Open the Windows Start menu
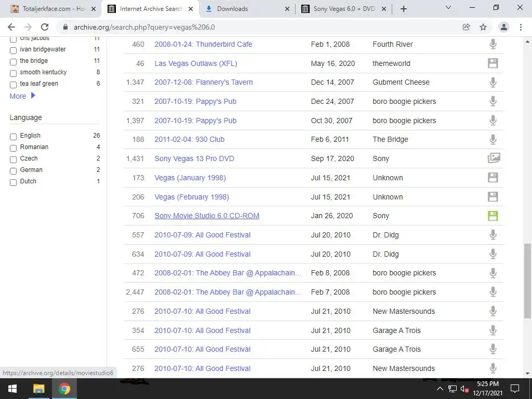Image resolution: width=532 pixels, height=399 pixels. (12, 389)
